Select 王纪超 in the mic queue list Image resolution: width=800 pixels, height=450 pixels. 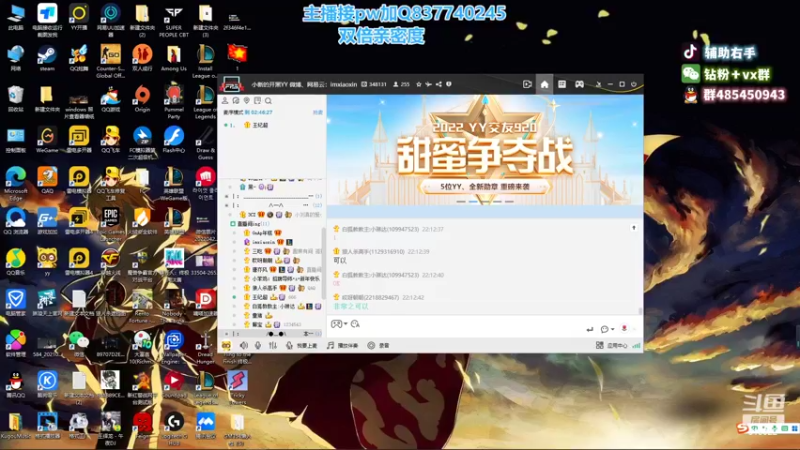pyautogui.click(x=260, y=125)
